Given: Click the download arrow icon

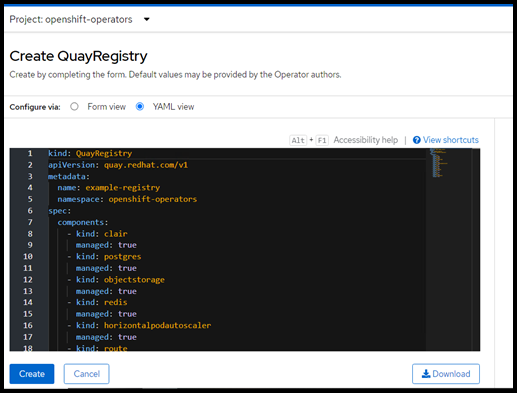Looking at the screenshot, I should point(426,374).
